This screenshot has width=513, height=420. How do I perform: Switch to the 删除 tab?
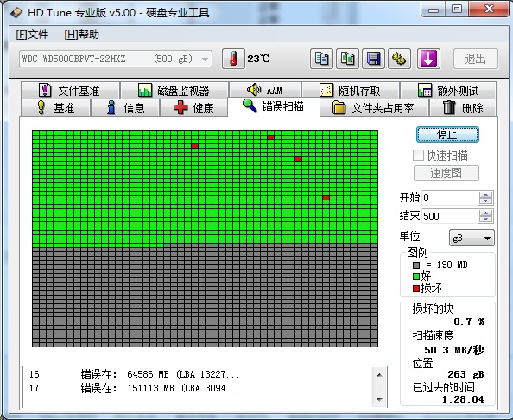pyautogui.click(x=463, y=108)
